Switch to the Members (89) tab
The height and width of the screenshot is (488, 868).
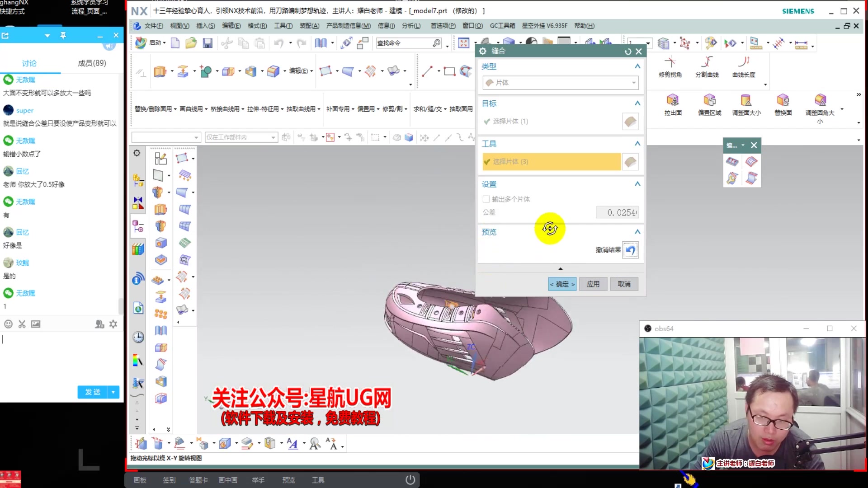[92, 63]
